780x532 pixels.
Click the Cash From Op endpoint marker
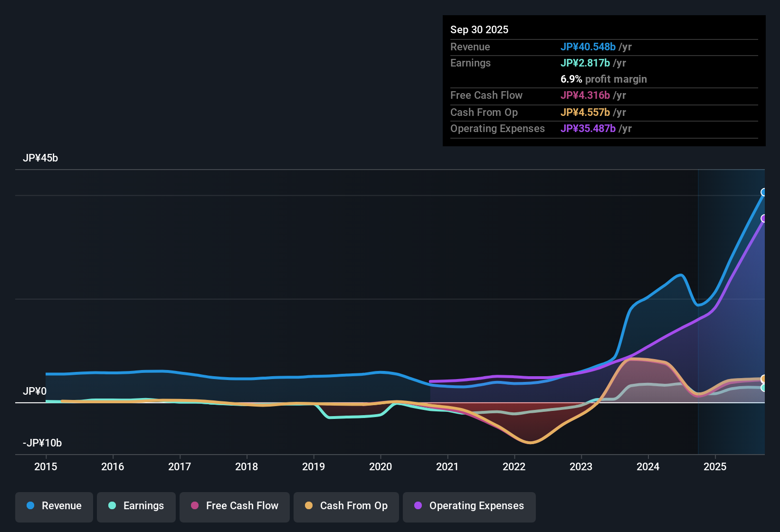point(764,379)
